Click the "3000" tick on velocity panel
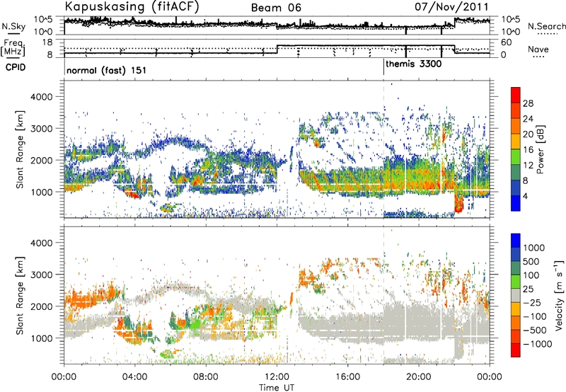The height and width of the screenshot is (392, 566). click(42, 275)
